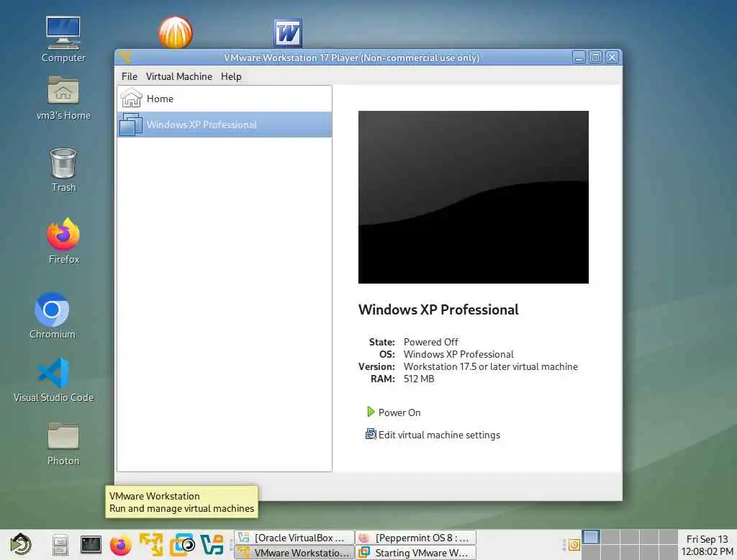Switch to VMware Workstation taskbar entry
Screen dimensions: 737x560
click(x=294, y=553)
